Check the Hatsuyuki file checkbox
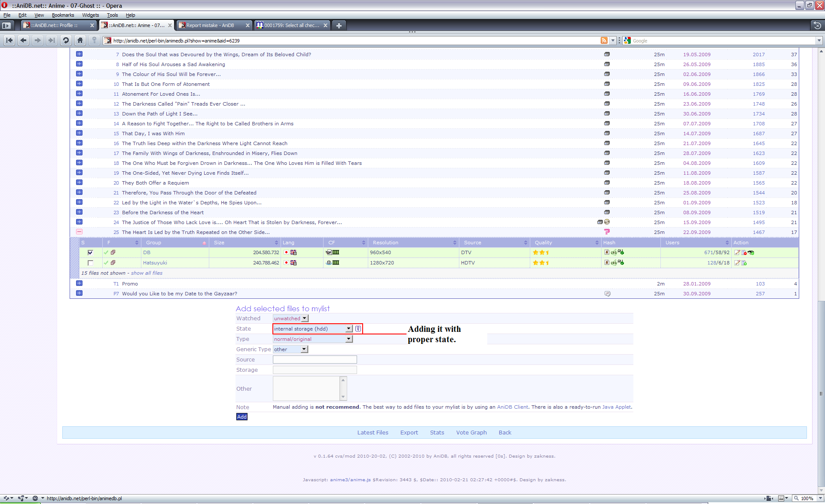 click(x=90, y=263)
